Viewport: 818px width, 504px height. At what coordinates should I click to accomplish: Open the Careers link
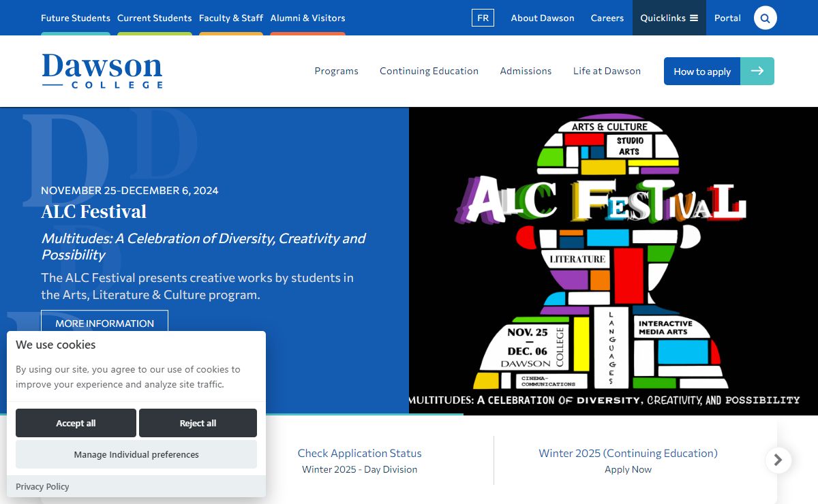pos(607,18)
